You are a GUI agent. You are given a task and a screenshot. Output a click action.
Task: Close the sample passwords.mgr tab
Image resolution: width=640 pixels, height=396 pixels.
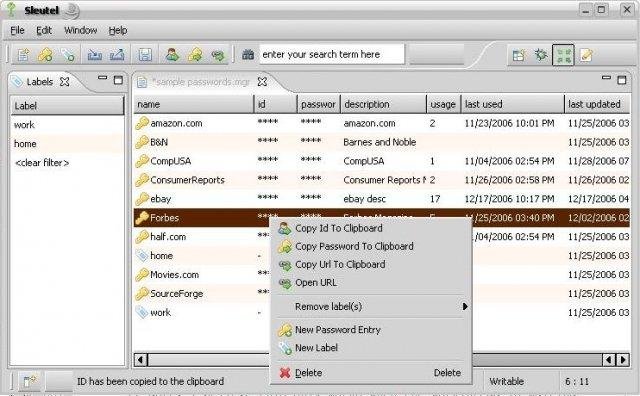(x=262, y=82)
